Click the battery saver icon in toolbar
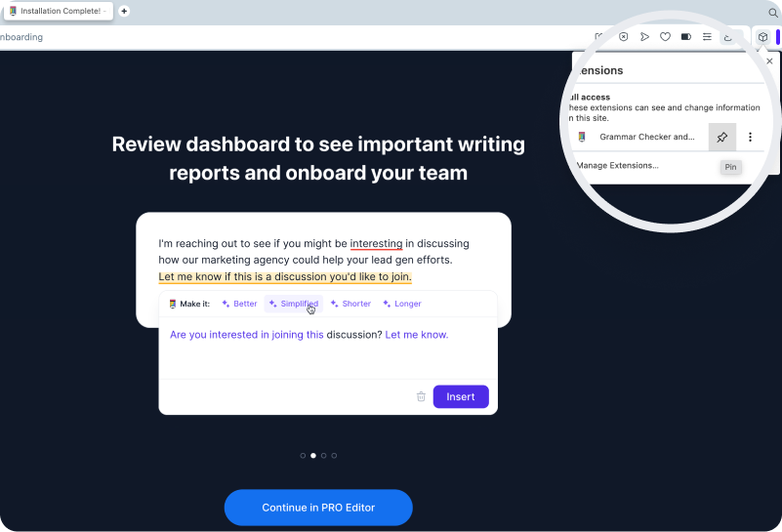Screen dimensions: 782x532 point(686,37)
